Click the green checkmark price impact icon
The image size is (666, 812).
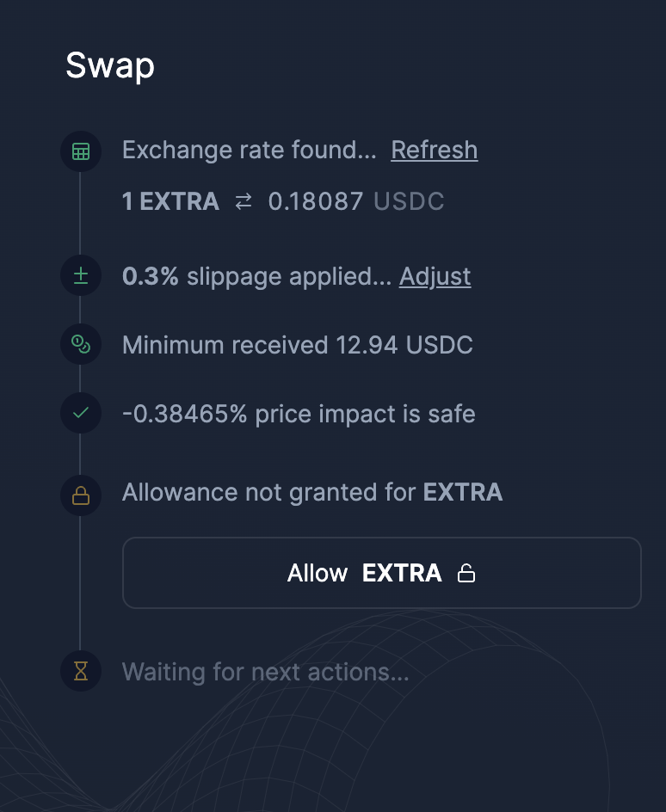tap(81, 413)
